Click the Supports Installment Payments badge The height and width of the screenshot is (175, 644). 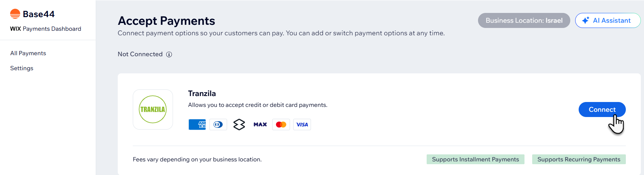click(x=475, y=159)
